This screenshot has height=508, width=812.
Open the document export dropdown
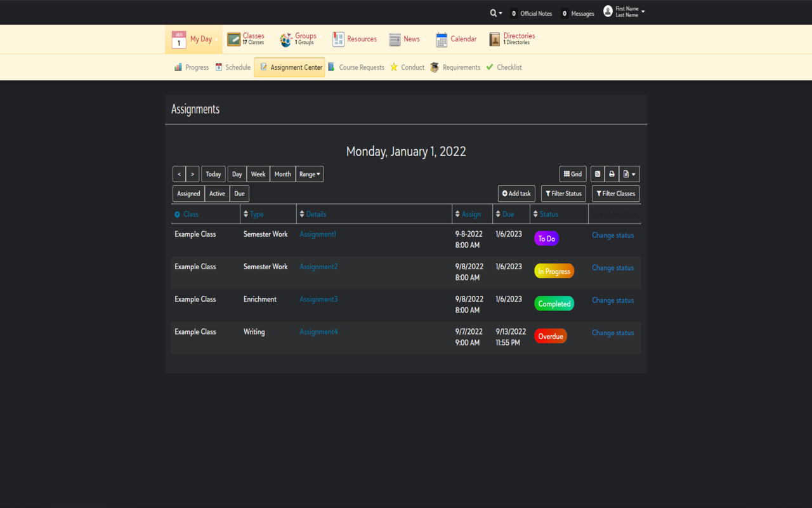point(629,174)
